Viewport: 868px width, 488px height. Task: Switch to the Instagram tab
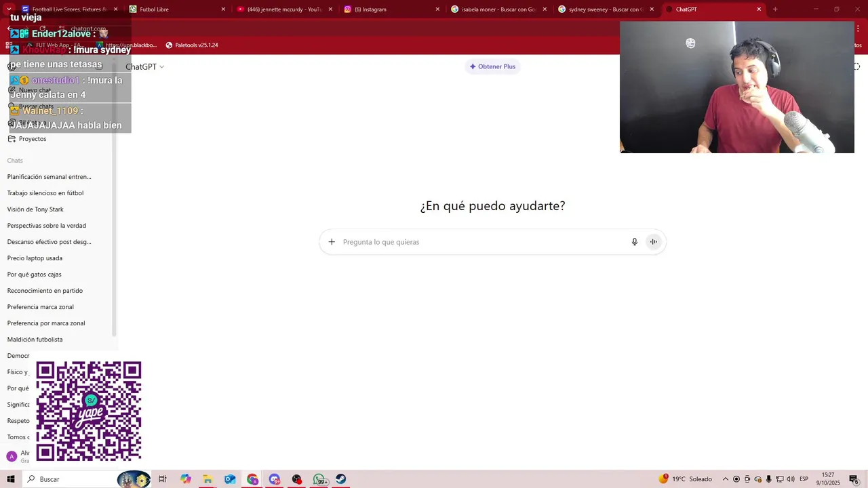point(391,9)
